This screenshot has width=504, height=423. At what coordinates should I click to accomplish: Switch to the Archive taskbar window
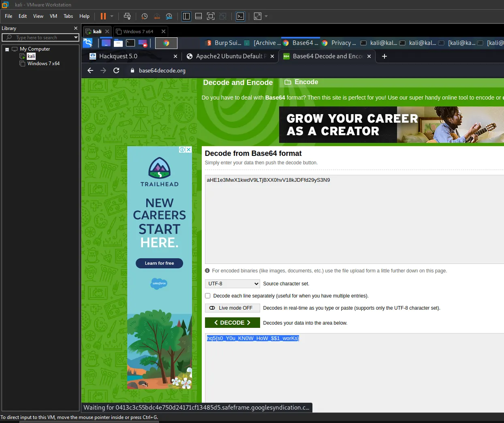(263, 43)
